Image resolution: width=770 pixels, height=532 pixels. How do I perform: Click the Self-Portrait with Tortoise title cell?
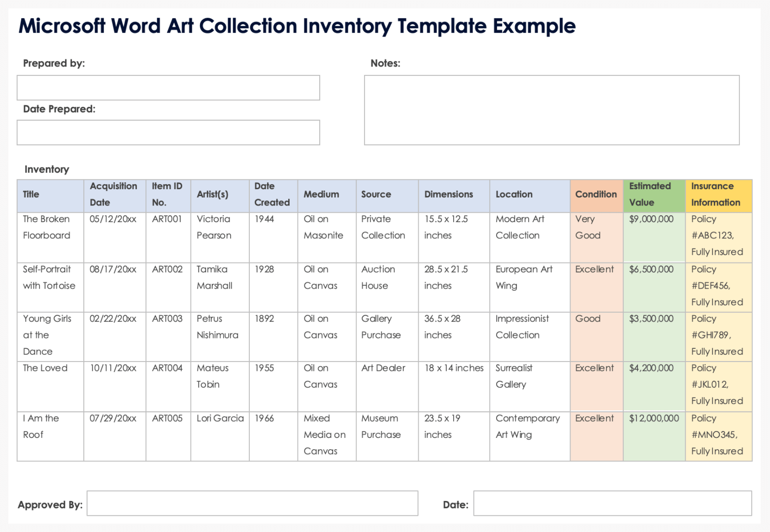49,278
